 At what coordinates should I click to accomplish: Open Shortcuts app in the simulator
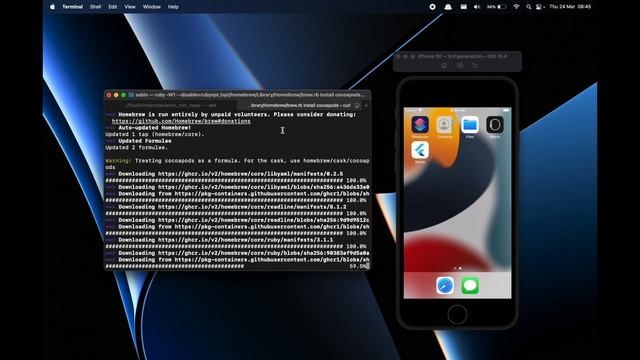point(420,124)
